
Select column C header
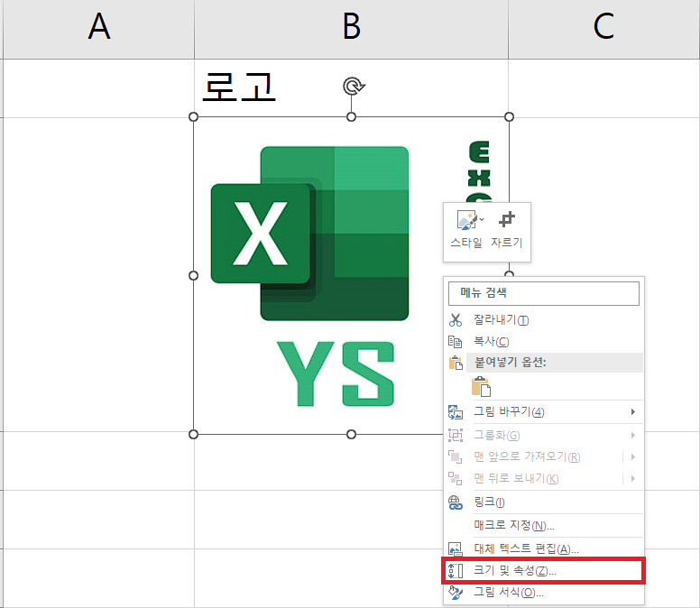[604, 29]
